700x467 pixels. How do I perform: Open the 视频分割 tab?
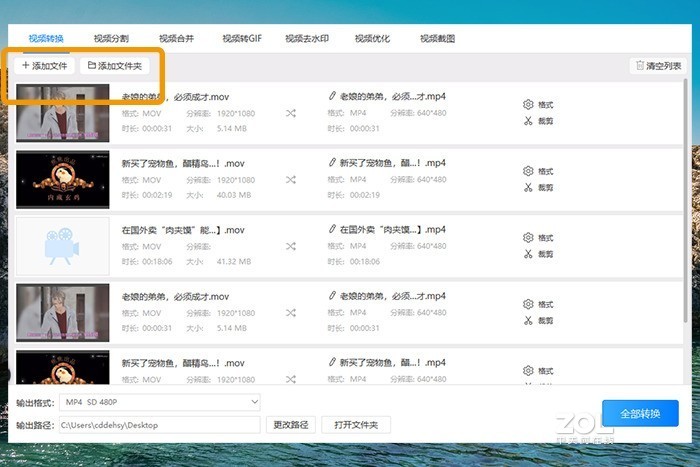pos(111,38)
